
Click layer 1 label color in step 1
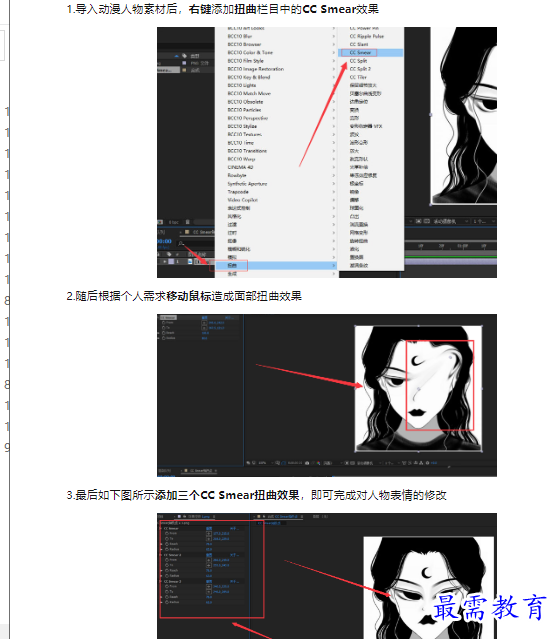tap(171, 261)
